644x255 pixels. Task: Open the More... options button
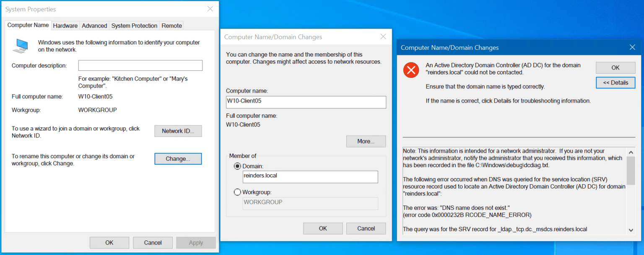click(x=366, y=141)
